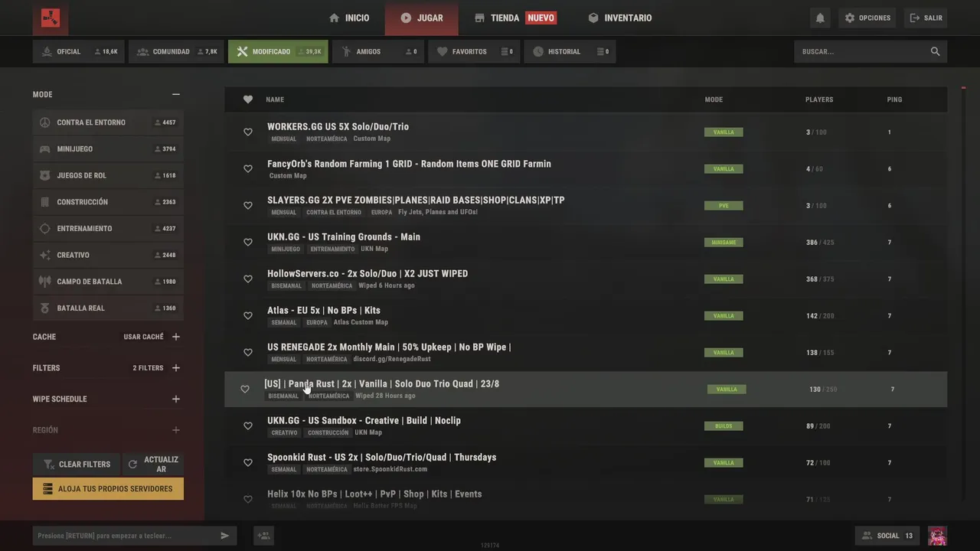Click the Buscar search field

coord(871,51)
